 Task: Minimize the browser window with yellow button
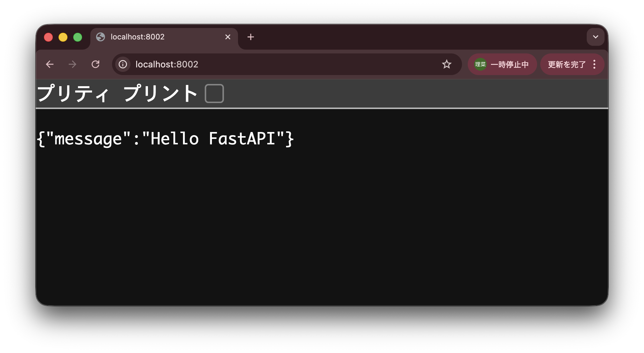coord(63,37)
